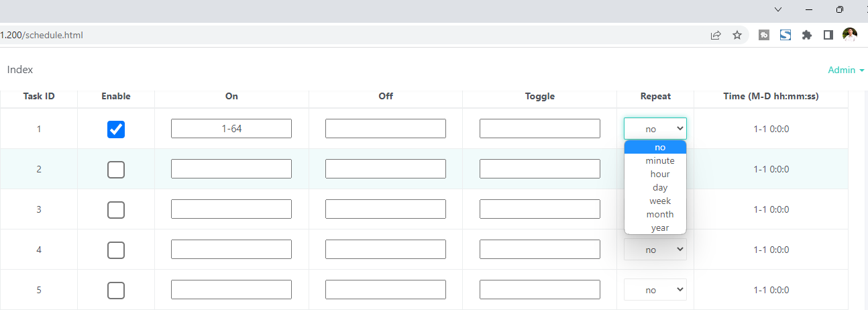The height and width of the screenshot is (310, 868).
Task: Select "week" from the Repeat list
Action: (x=659, y=201)
